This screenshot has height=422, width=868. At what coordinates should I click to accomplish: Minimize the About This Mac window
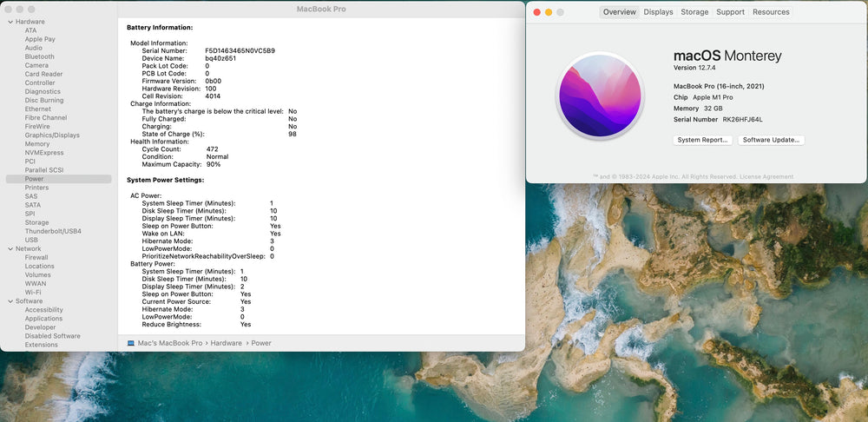[549, 12]
